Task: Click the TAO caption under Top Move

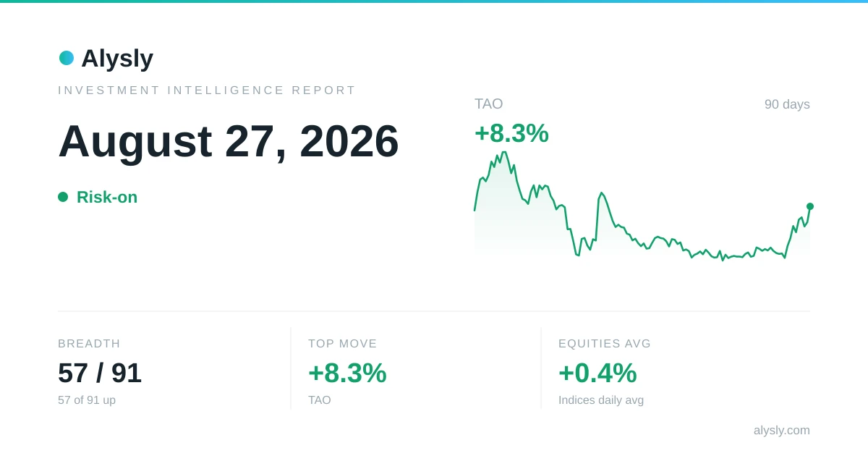Action: tap(320, 400)
